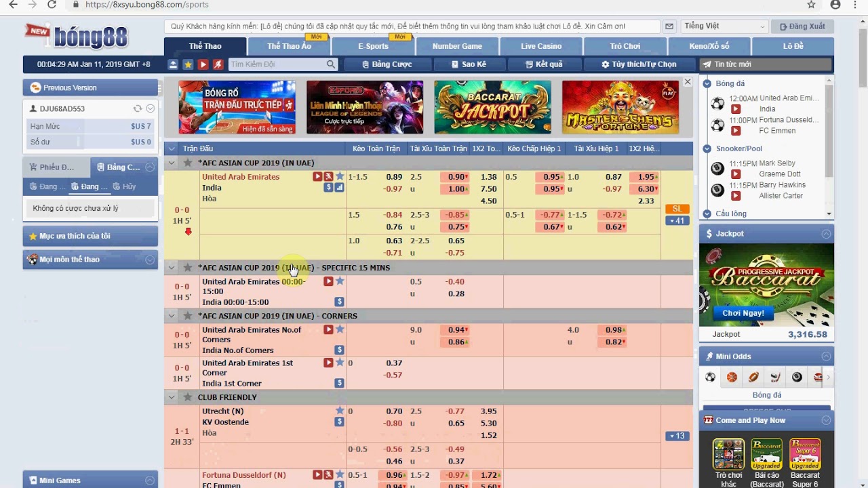Screen dimensions: 868x488
Task: Select the basketball icon in Mini Odds
Action: 732,378
